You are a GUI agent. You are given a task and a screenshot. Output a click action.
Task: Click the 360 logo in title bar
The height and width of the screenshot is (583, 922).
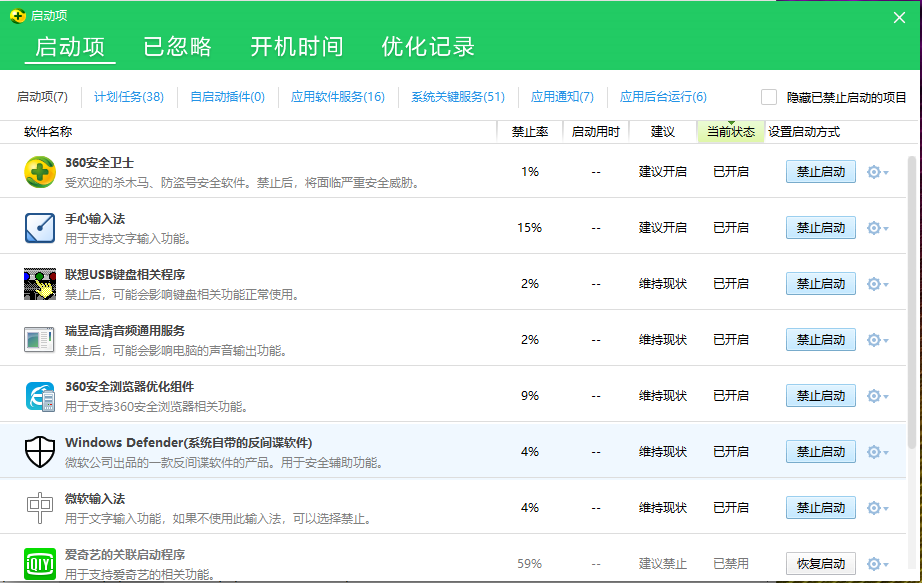[18, 16]
